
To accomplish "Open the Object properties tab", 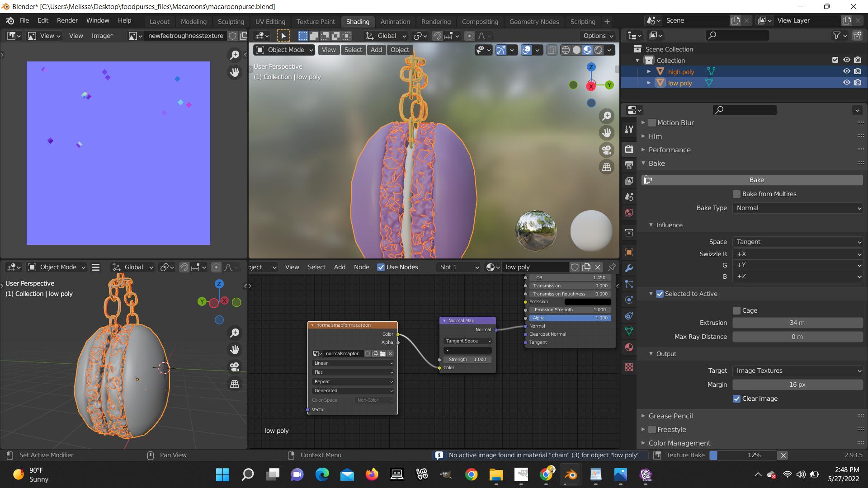I will pos(629,252).
